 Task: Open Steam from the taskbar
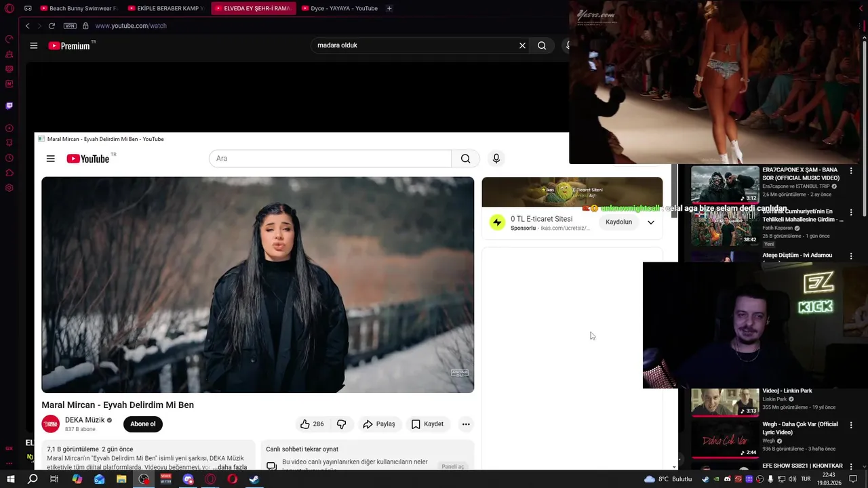254,479
